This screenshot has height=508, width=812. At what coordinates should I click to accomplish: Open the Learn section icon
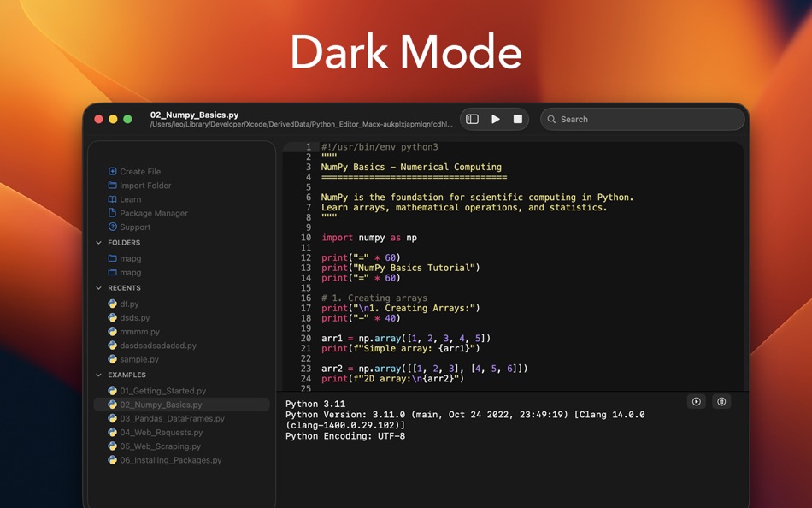pos(113,199)
